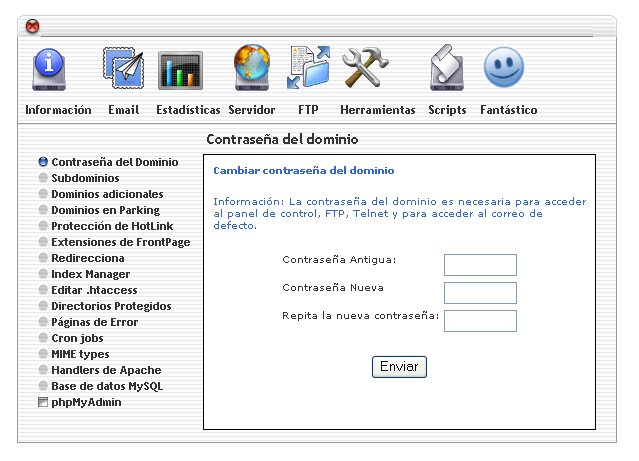Open the MIME types link
The image size is (639, 461).
[x=80, y=354]
